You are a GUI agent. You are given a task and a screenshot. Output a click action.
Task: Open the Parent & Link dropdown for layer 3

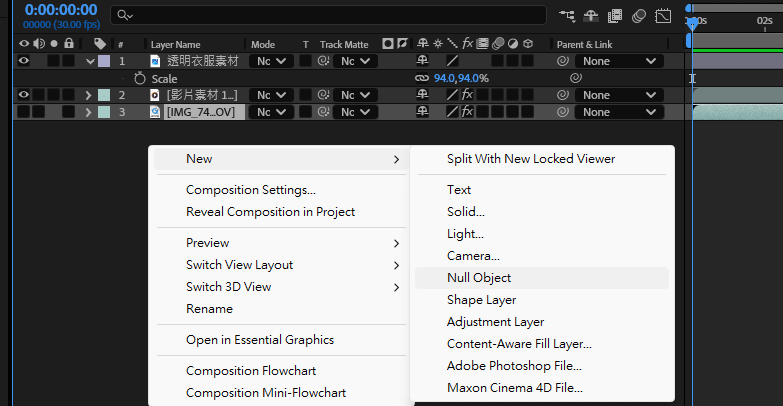click(x=620, y=112)
